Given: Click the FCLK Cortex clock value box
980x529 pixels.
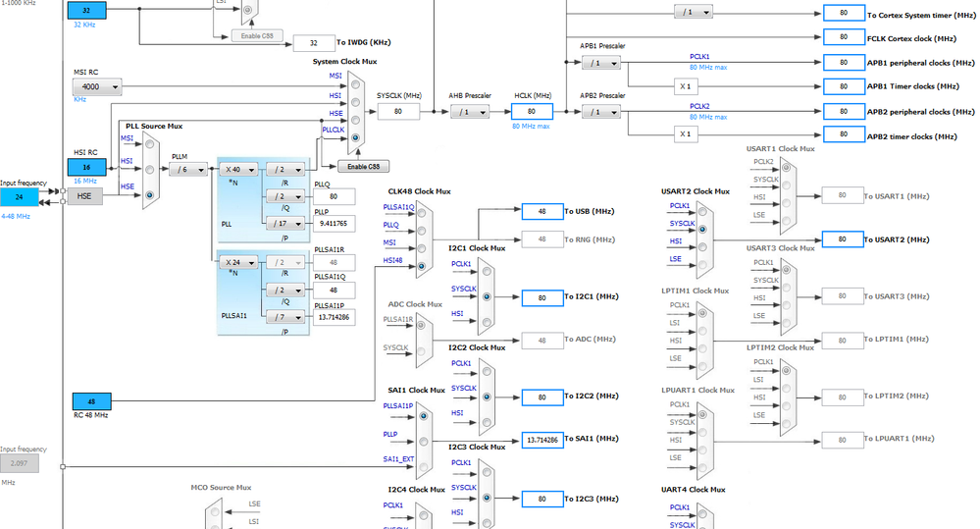Looking at the screenshot, I should (x=844, y=37).
